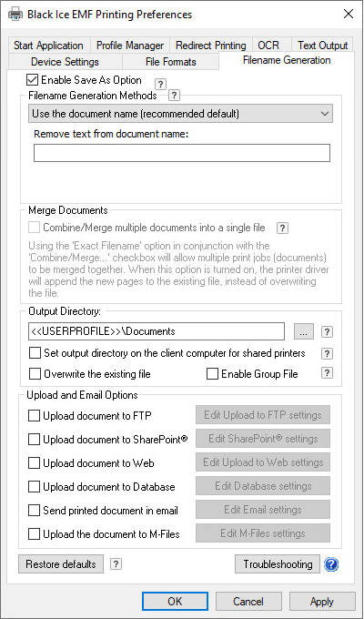
Task: Open help next to Output Directory browse button
Action: 327,332
